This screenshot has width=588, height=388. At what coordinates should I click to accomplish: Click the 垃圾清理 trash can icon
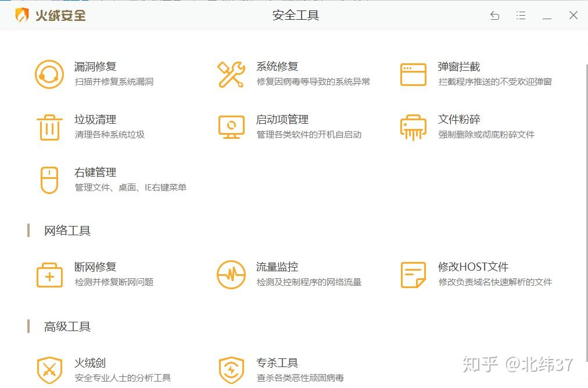click(x=49, y=127)
